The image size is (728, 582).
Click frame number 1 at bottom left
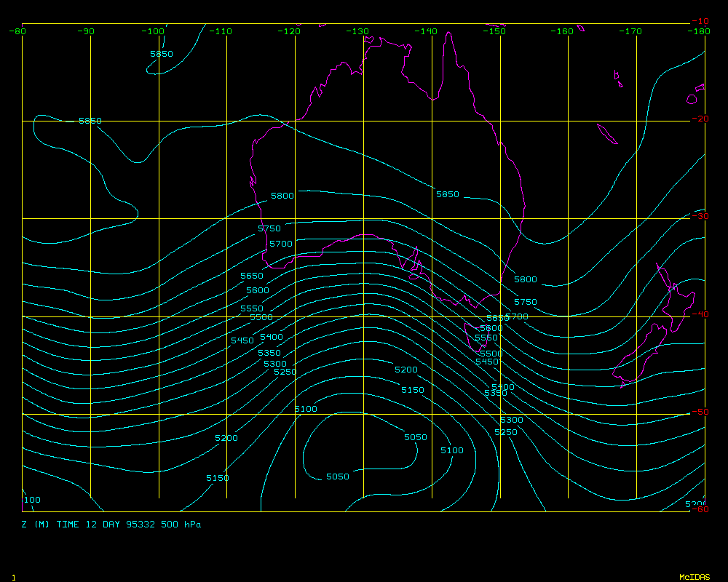[x=14, y=577]
